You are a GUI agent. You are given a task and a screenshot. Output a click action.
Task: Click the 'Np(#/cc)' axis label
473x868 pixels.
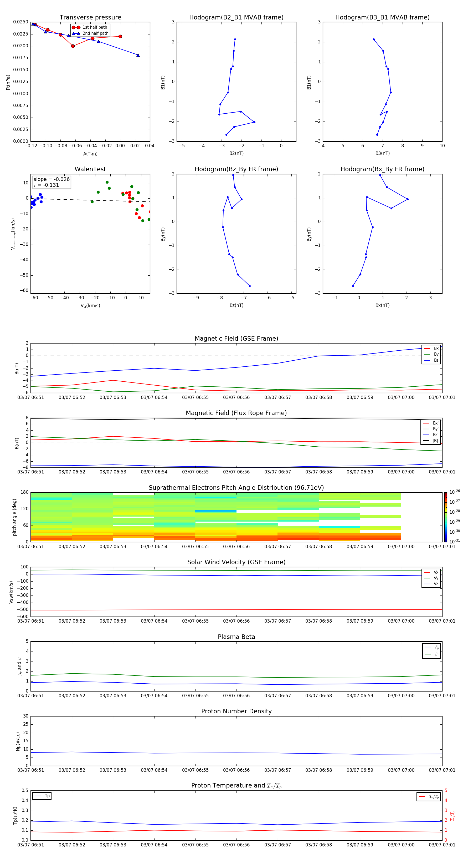18,741
